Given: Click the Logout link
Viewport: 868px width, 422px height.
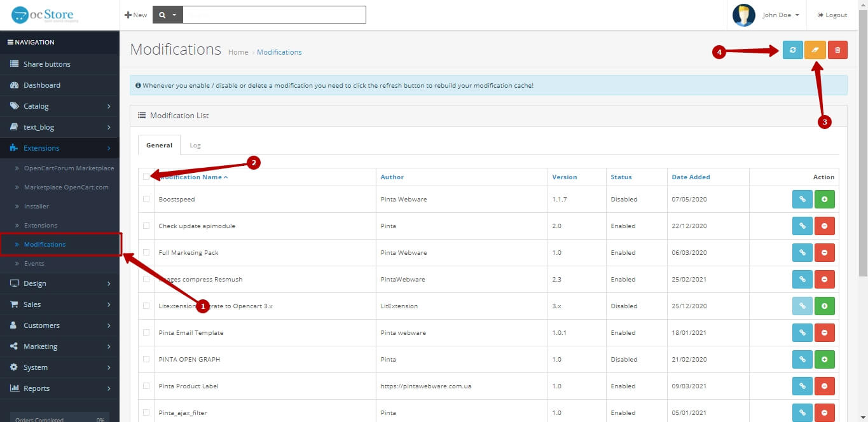Looking at the screenshot, I should click(x=832, y=15).
